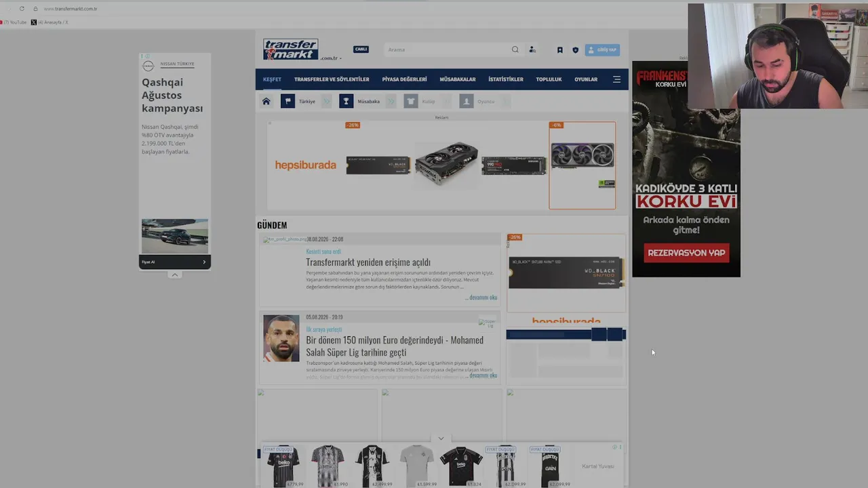Open the TOPLULUK menu
The width and height of the screenshot is (868, 488).
(x=549, y=79)
